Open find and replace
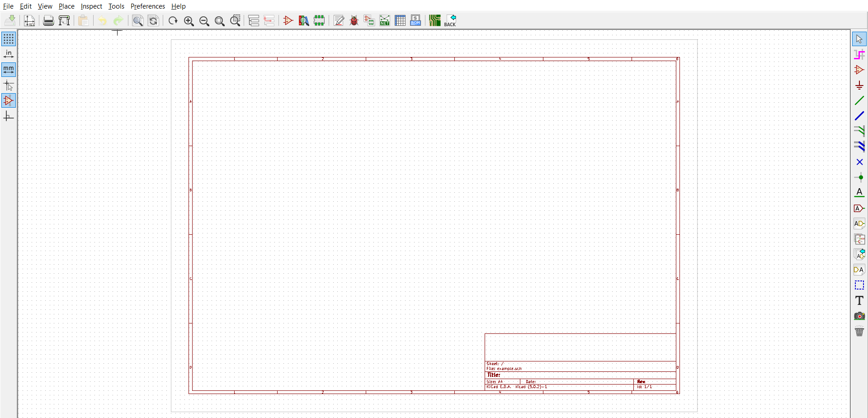The width and height of the screenshot is (868, 418). click(x=153, y=20)
